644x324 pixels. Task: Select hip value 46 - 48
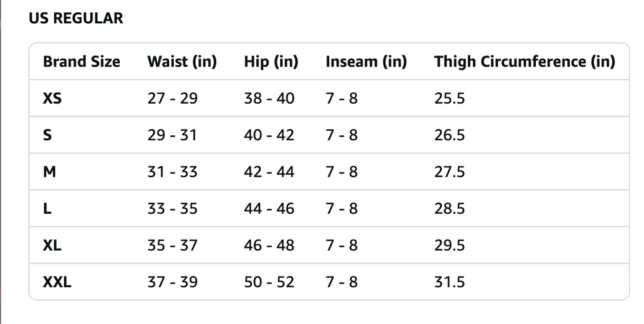tap(269, 245)
